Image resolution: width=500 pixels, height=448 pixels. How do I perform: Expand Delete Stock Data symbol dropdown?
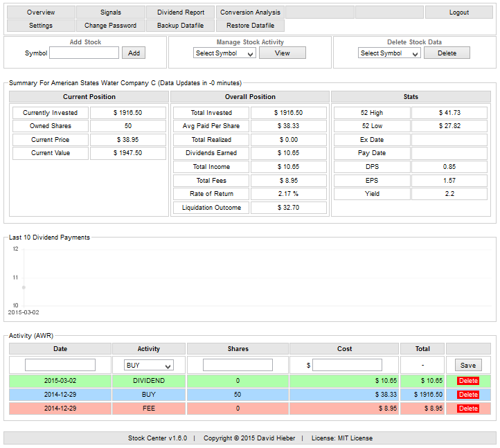(x=389, y=53)
